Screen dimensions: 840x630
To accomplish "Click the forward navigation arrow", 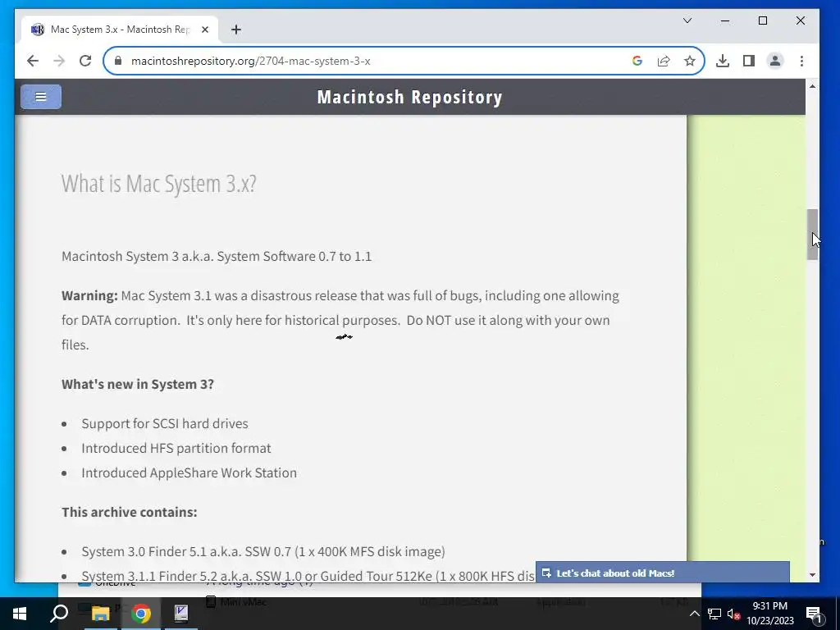I will tap(59, 61).
